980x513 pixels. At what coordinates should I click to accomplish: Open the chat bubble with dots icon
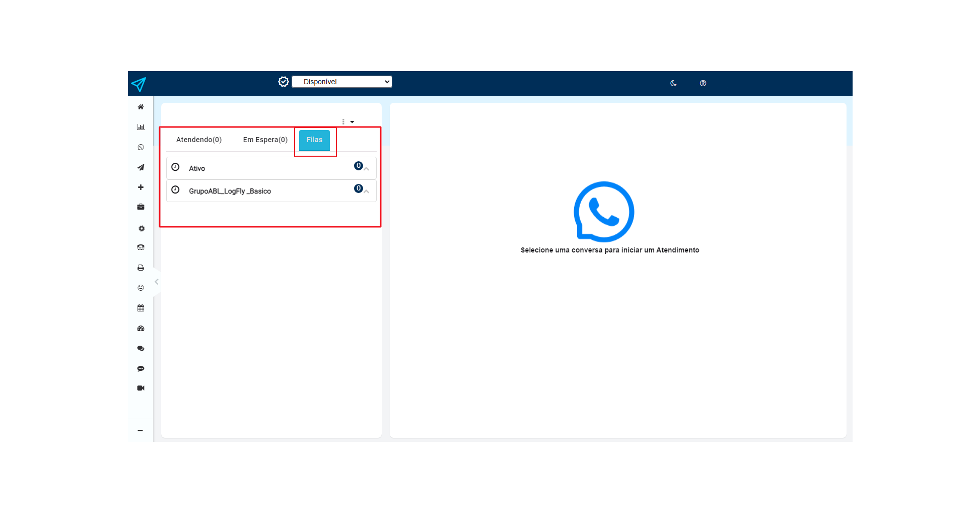(141, 369)
